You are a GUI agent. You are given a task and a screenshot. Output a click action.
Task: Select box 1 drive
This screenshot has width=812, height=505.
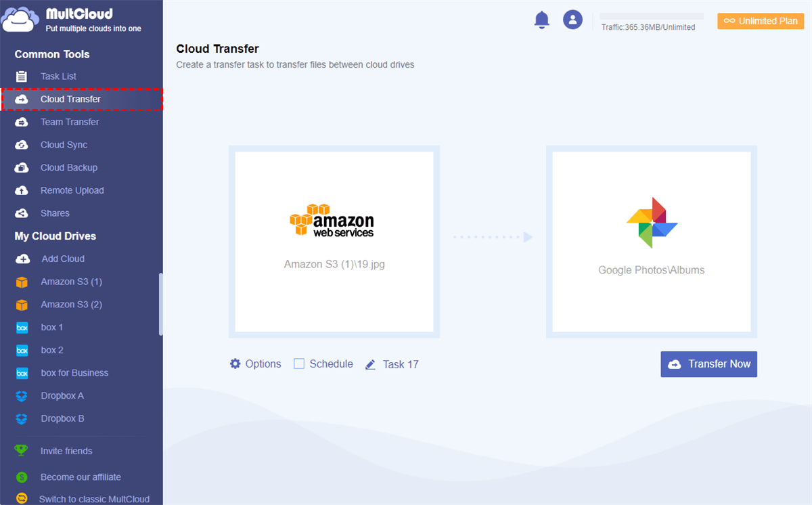(52, 328)
